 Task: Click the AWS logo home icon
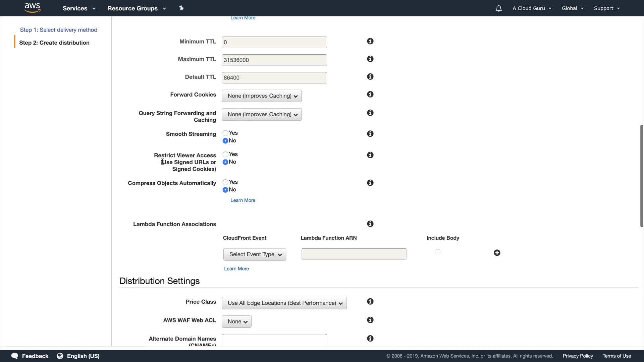click(33, 8)
